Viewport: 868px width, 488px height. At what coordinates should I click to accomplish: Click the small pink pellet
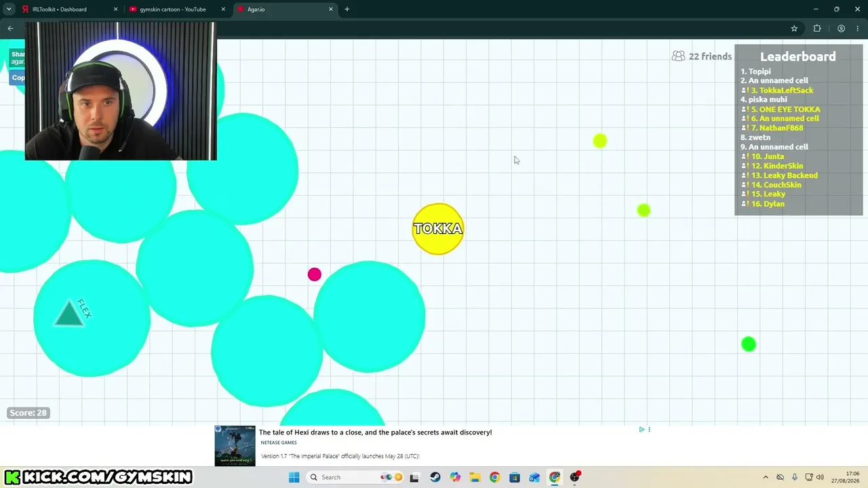click(x=314, y=274)
